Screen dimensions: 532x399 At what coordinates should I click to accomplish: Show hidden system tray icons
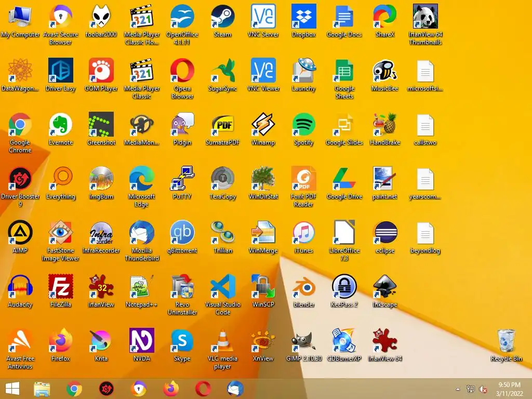point(458,389)
